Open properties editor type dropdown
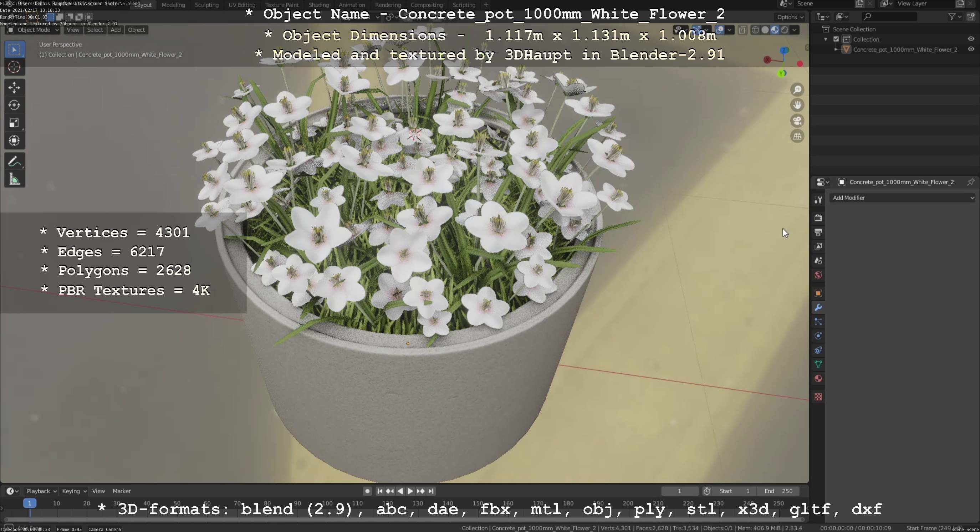 coord(822,182)
